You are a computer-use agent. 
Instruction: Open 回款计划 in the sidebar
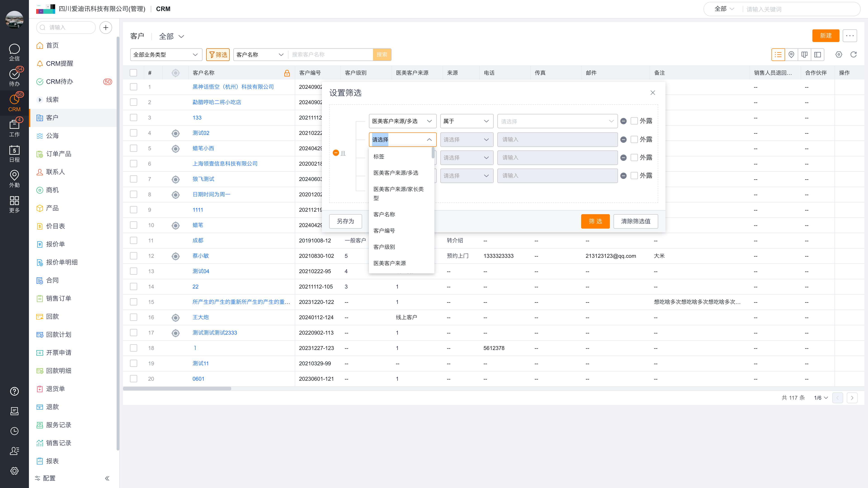point(73,335)
